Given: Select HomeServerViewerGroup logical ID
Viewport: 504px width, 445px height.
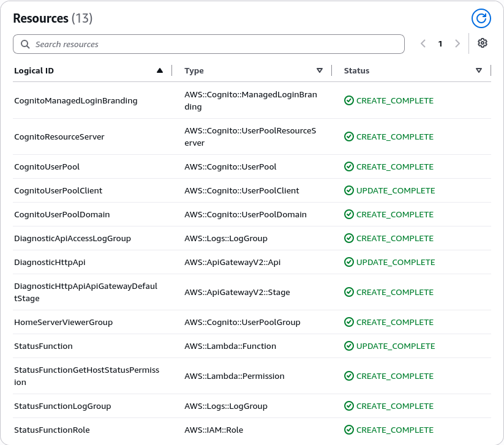Looking at the screenshot, I should click(x=63, y=322).
